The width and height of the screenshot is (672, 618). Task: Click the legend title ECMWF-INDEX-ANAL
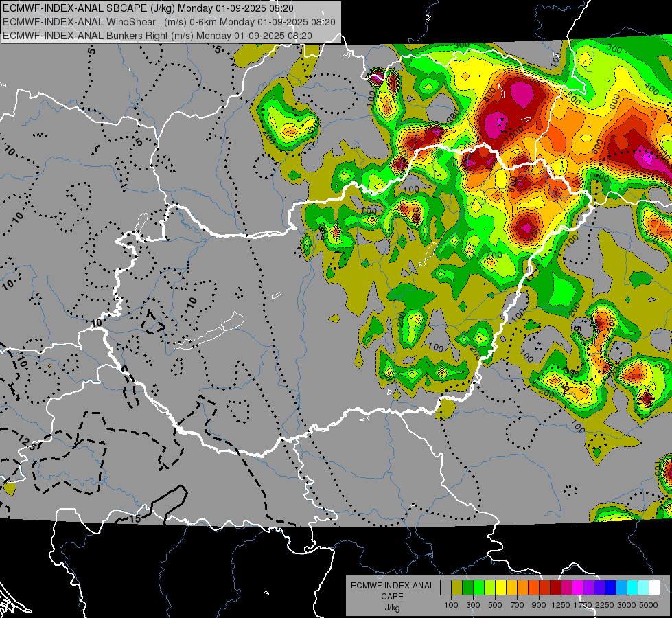(x=392, y=586)
